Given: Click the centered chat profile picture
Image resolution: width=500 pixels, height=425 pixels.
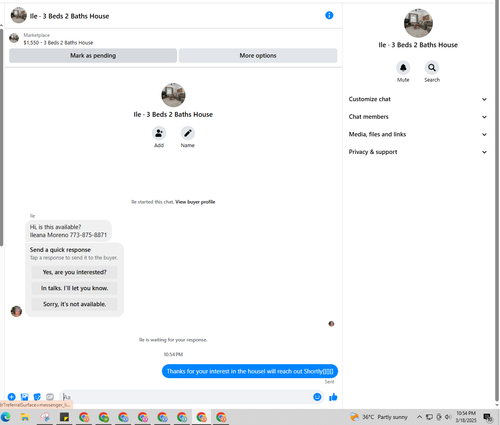Looking at the screenshot, I should pyautogui.click(x=173, y=95).
